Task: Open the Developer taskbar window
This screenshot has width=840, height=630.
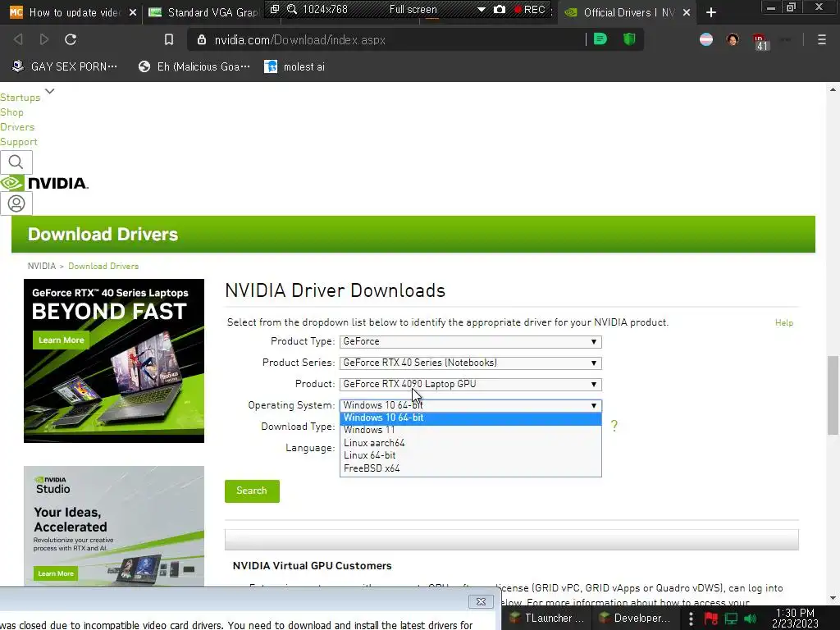Action: click(636, 619)
